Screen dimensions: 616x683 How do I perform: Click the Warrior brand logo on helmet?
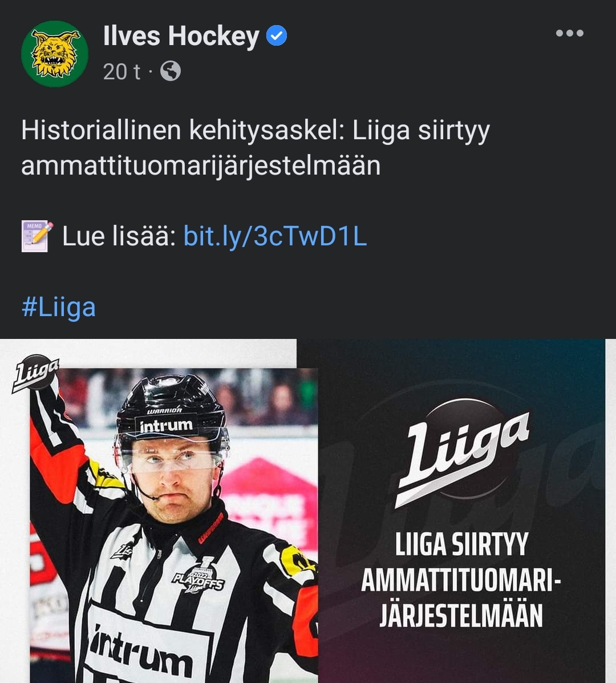[164, 410]
